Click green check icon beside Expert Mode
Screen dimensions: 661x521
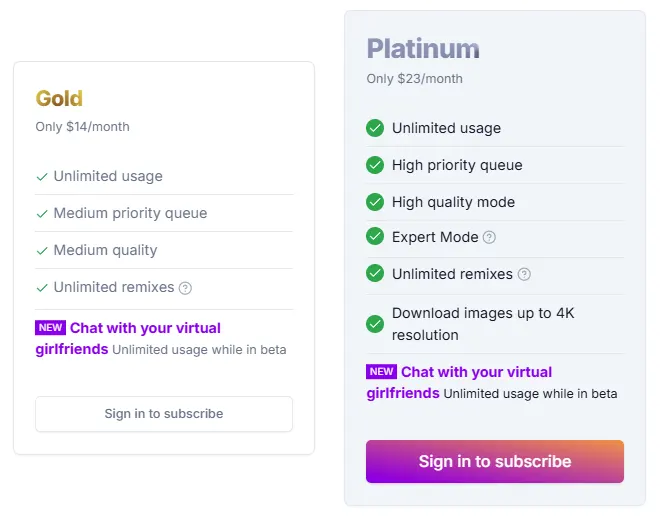pos(375,236)
